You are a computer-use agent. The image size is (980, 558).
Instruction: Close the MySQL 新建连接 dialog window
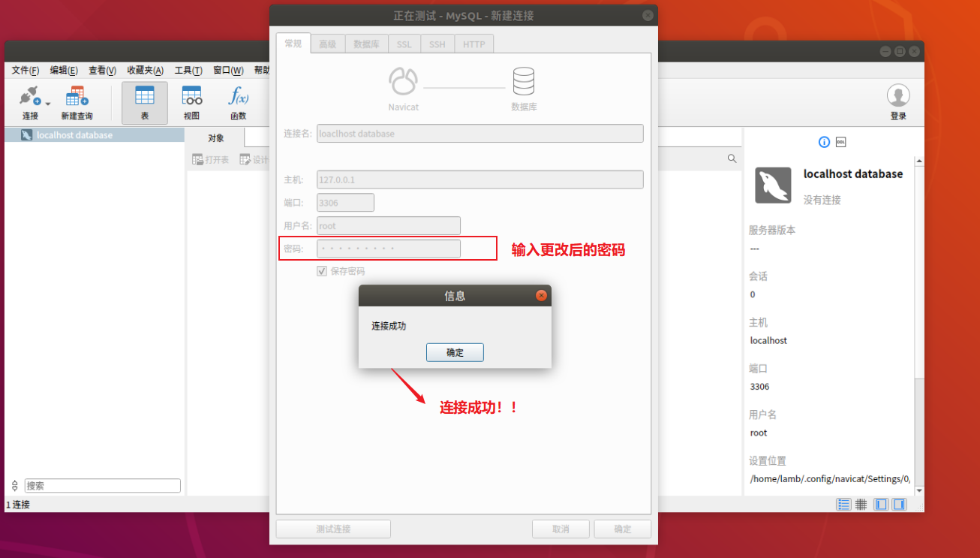click(648, 16)
